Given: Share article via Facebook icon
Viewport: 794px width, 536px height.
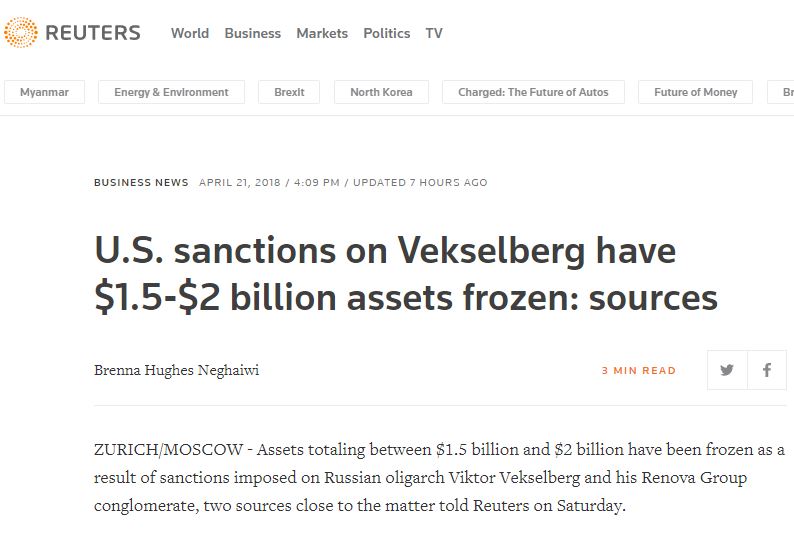Looking at the screenshot, I should (x=767, y=370).
